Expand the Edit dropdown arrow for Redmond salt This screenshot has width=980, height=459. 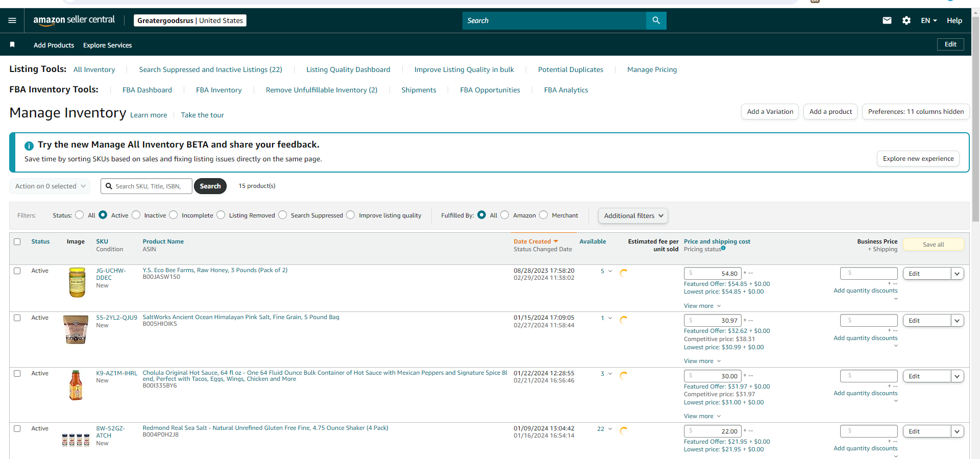coord(958,431)
